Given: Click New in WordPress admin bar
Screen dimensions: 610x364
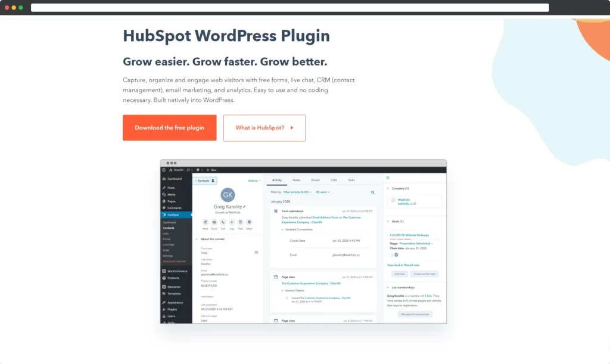Looking at the screenshot, I should tap(211, 170).
